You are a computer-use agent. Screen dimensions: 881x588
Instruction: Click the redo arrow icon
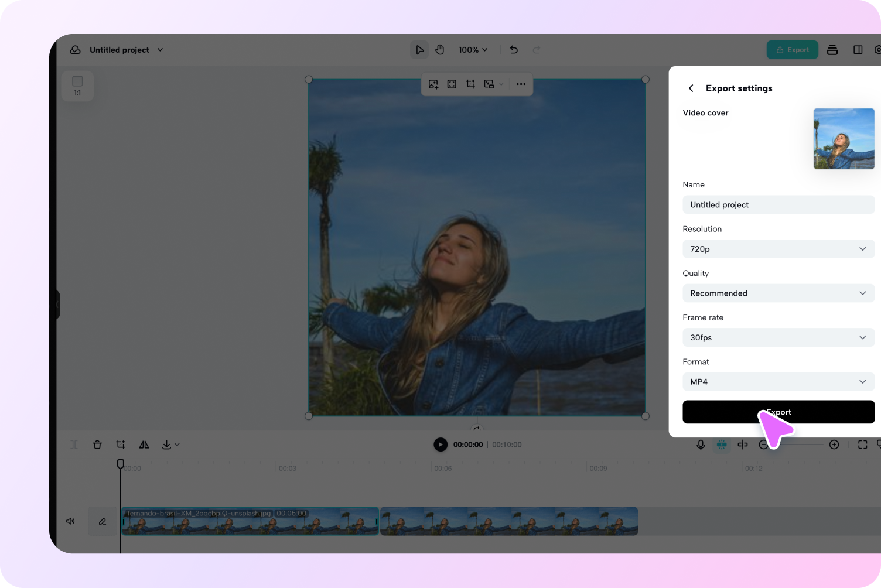click(537, 50)
